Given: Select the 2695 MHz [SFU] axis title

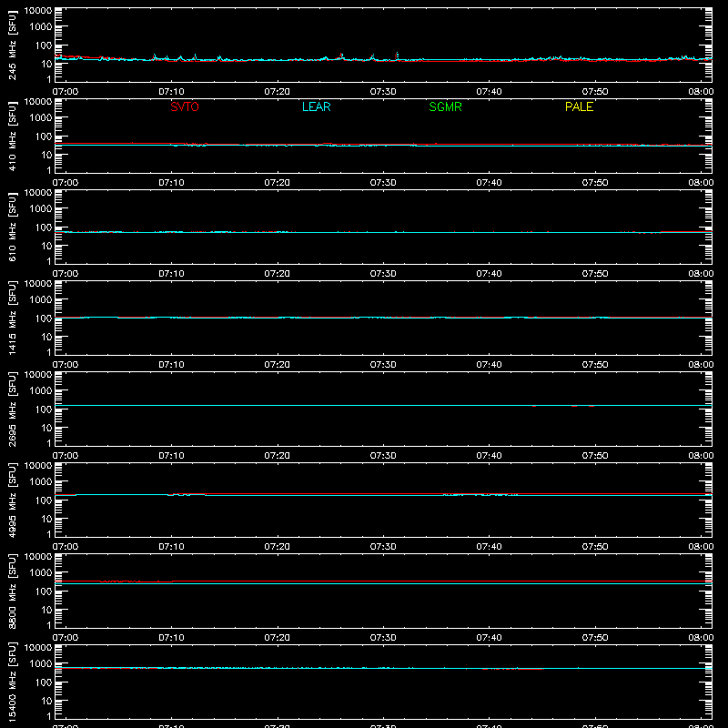Looking at the screenshot, I should click(12, 409).
